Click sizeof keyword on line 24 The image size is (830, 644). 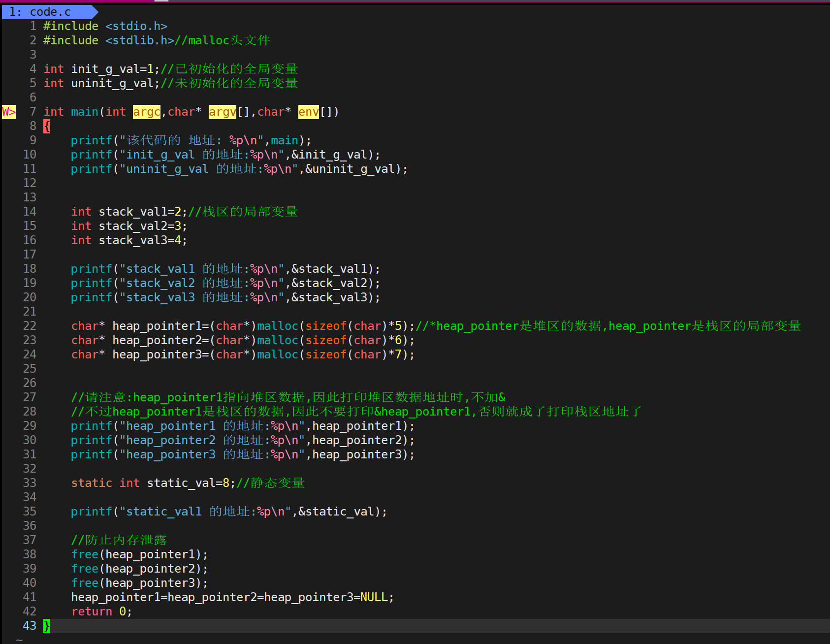pos(326,354)
